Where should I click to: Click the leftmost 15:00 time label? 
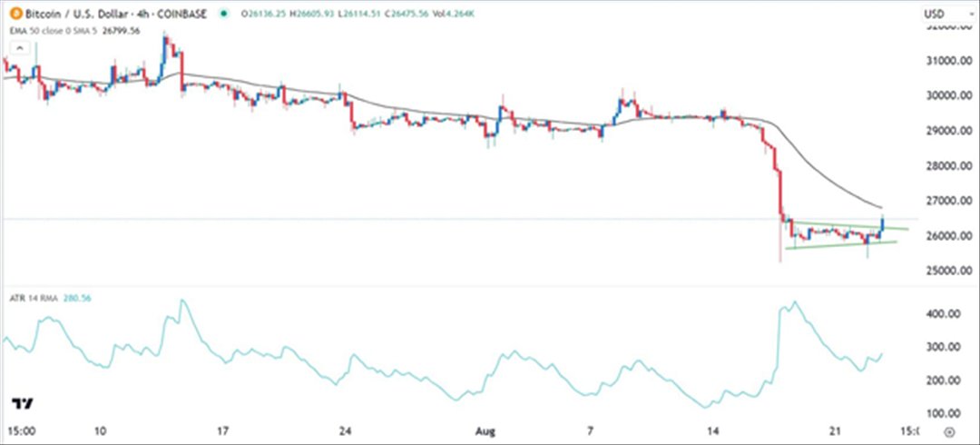23,432
